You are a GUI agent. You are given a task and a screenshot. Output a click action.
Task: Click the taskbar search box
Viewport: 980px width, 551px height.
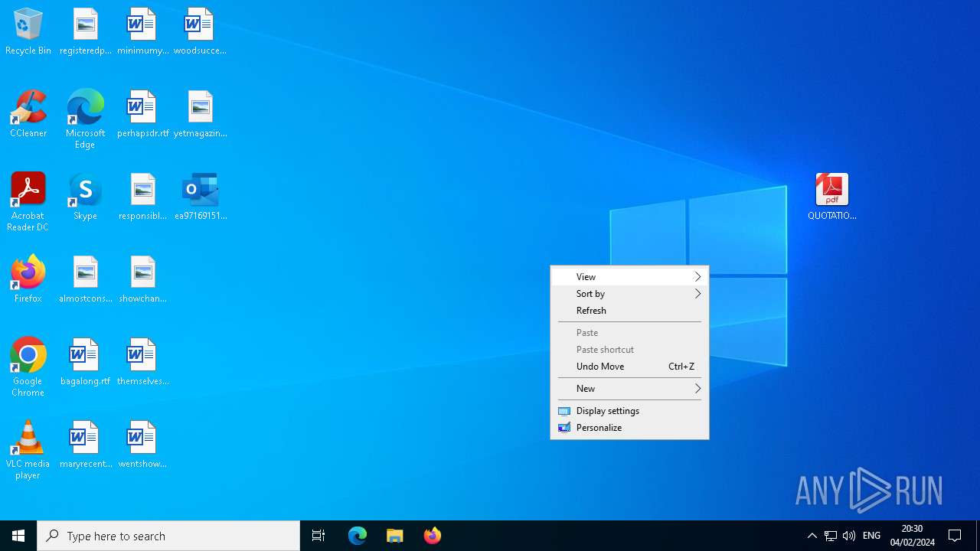pyautogui.click(x=168, y=536)
